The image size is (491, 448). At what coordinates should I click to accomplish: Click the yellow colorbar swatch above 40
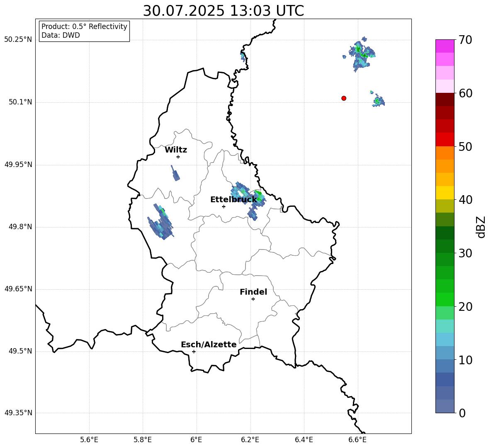click(x=445, y=193)
